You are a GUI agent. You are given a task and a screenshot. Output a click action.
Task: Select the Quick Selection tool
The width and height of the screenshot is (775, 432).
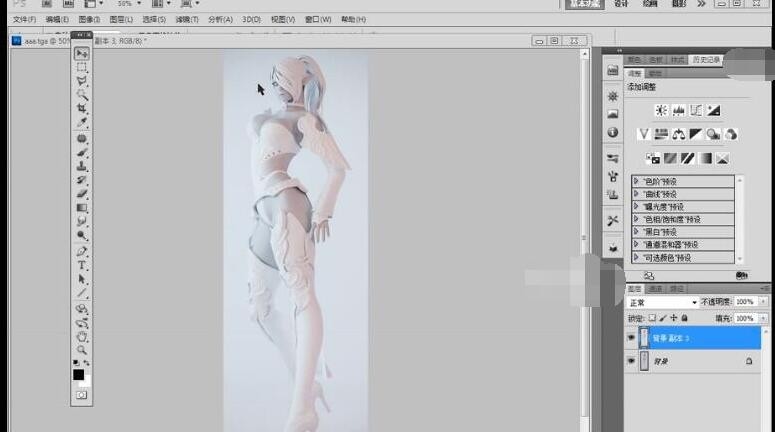click(82, 94)
